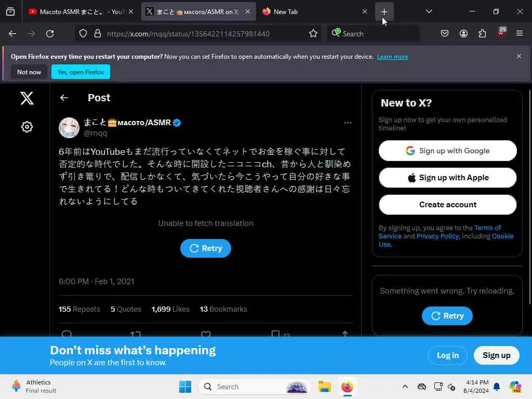The width and height of the screenshot is (532, 399).
Task: Click the 6:00 PM · Feb 1, 2021 timestamp
Action: pyautogui.click(x=96, y=281)
